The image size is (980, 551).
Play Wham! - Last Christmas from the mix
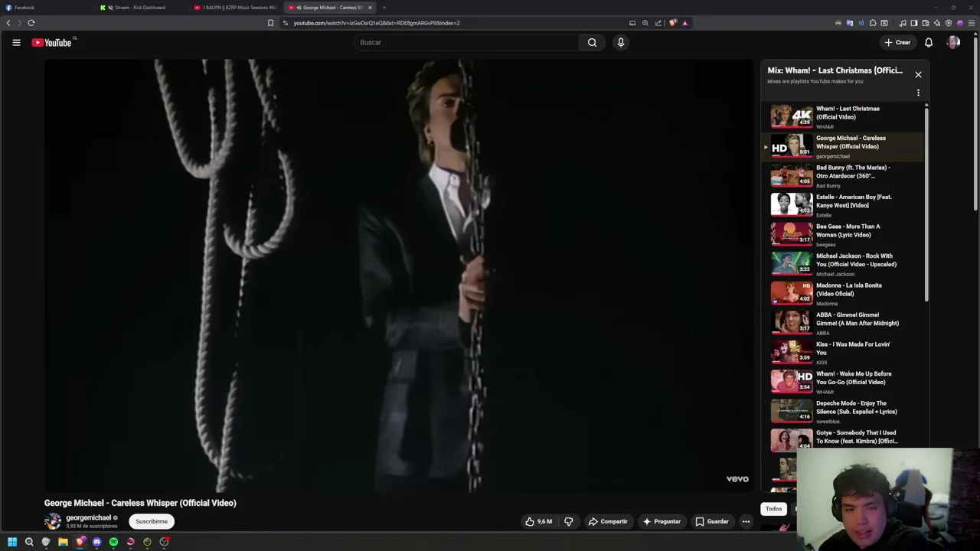click(x=842, y=116)
